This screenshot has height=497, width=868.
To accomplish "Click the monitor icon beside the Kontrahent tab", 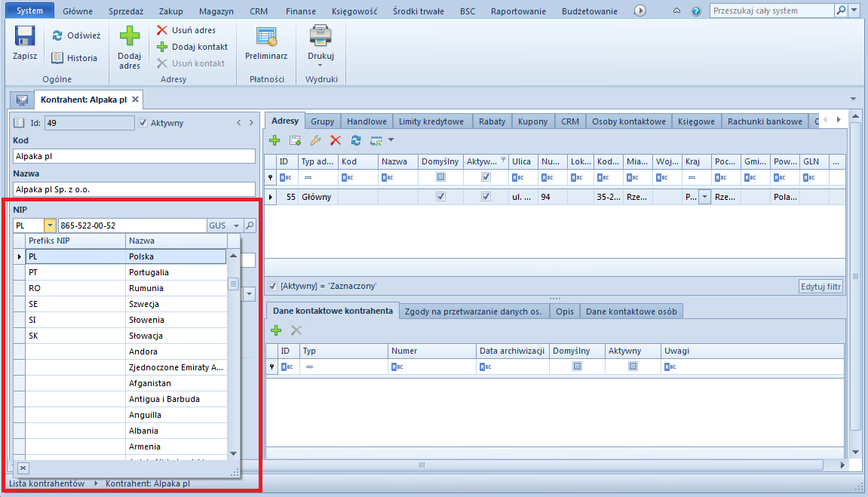I will (x=22, y=100).
